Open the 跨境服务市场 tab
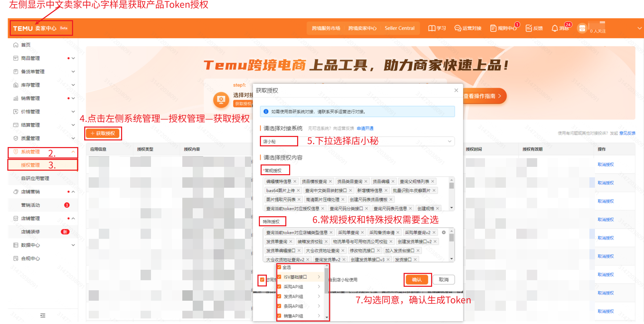The image size is (644, 324). tap(326, 28)
